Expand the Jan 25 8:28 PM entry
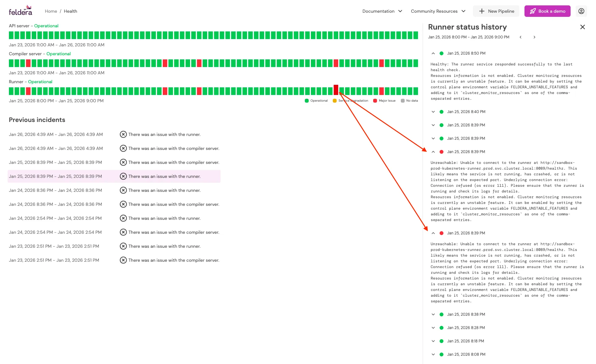The width and height of the screenshot is (596, 364). point(433,328)
